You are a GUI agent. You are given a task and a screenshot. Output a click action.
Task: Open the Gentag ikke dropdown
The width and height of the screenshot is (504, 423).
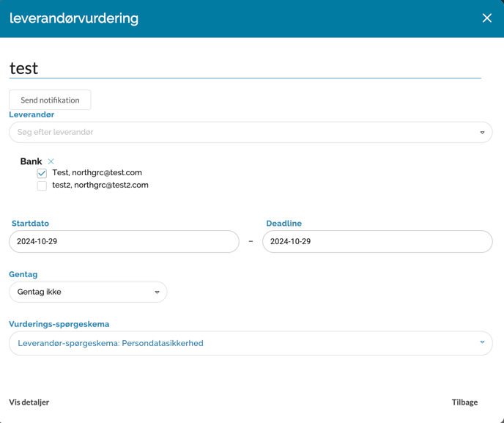click(x=81, y=292)
